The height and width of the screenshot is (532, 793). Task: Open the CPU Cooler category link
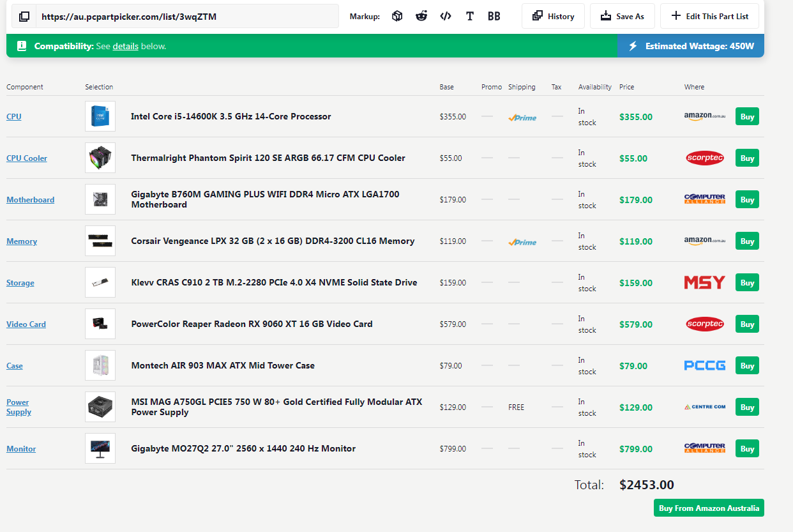point(27,158)
